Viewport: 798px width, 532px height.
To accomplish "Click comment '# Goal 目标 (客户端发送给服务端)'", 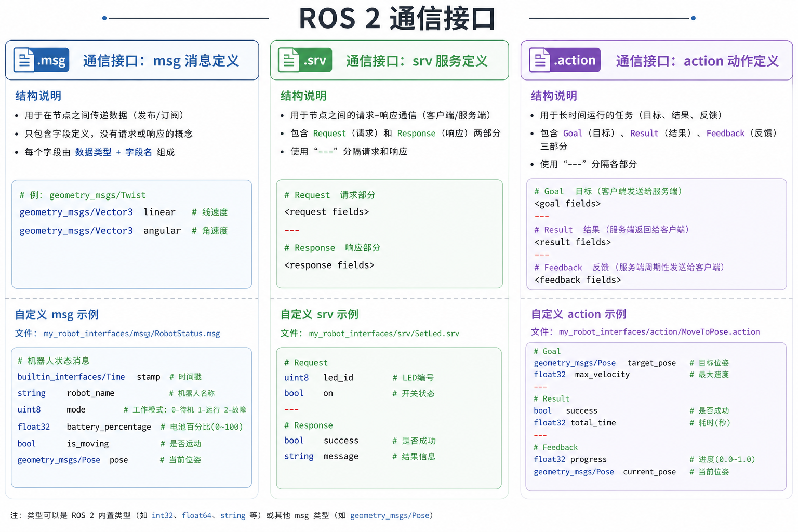I will click(608, 191).
